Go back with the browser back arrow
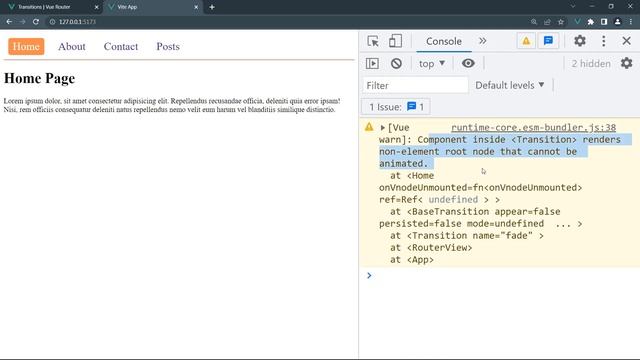640x360 pixels. tap(9, 22)
